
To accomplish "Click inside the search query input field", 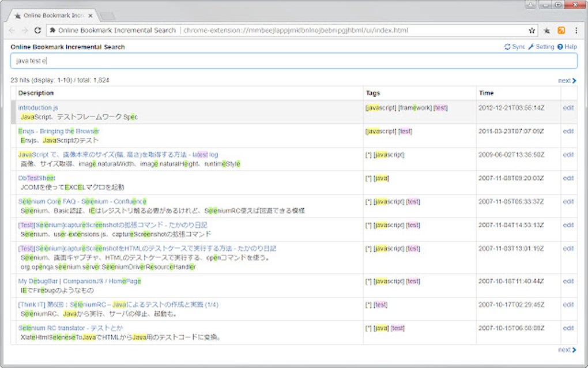I will (x=288, y=62).
